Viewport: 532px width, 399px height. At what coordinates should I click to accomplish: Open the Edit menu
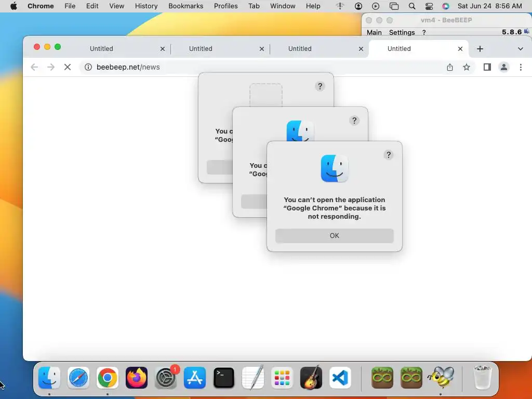point(92,6)
